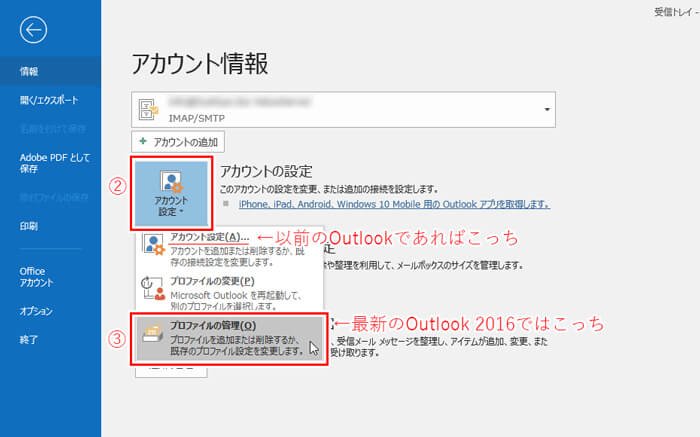Viewport: 700px width, 437px height.
Task: Choose アカウント設定(A)... from the menu
Action: [229, 249]
